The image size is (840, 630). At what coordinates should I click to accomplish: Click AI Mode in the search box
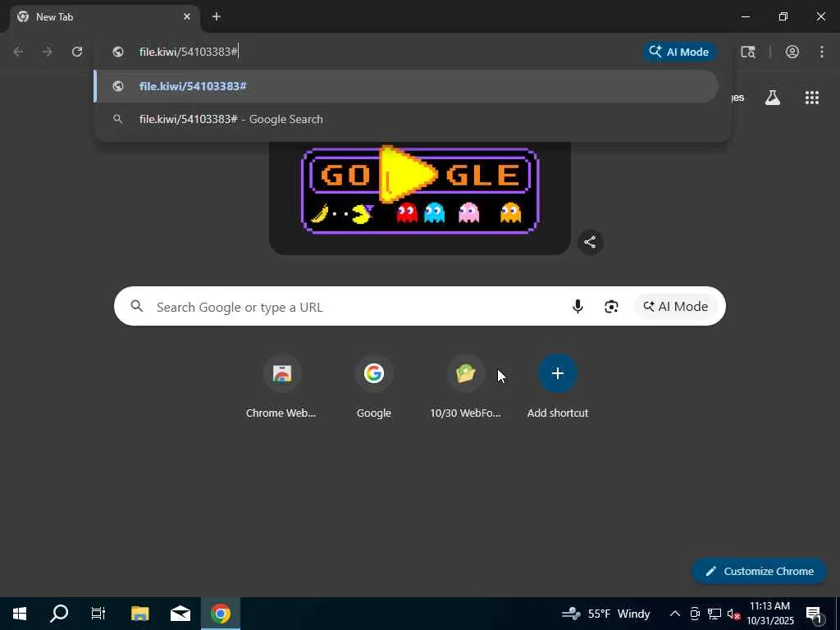coord(676,307)
